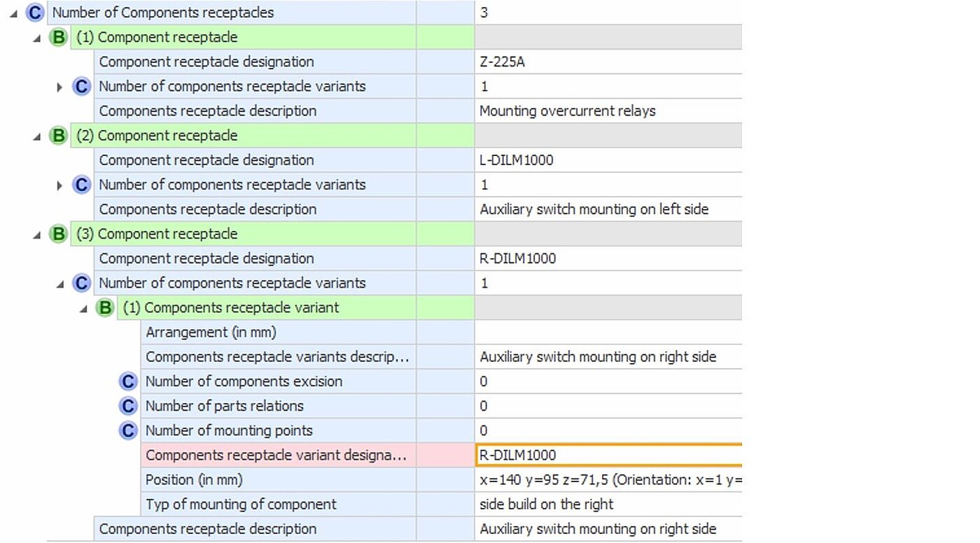
Task: Edit the R-DILM1000 variant designation field
Action: point(608,456)
